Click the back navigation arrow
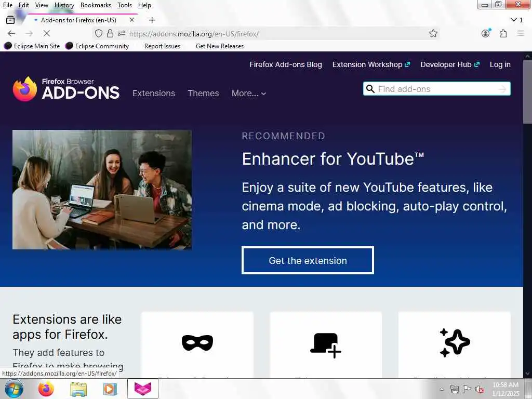This screenshot has height=399, width=532. coord(11,33)
